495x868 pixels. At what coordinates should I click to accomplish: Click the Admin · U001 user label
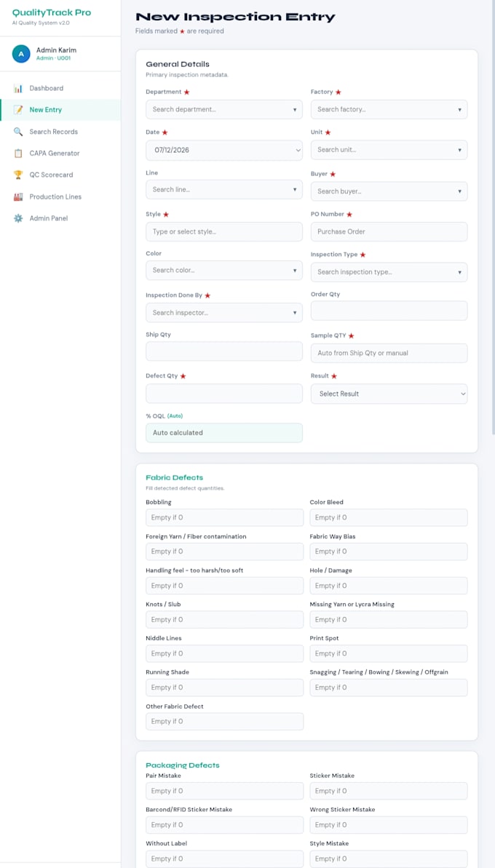[x=54, y=58]
